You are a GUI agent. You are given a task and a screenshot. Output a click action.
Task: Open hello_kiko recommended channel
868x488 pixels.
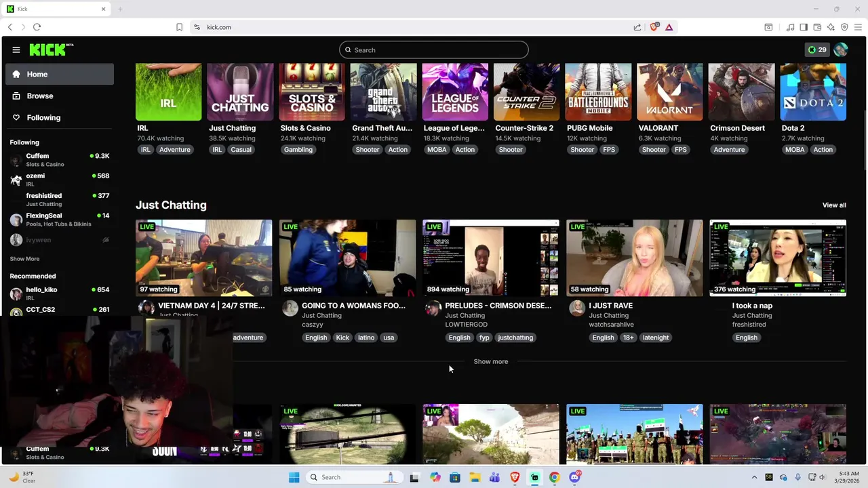coord(60,293)
